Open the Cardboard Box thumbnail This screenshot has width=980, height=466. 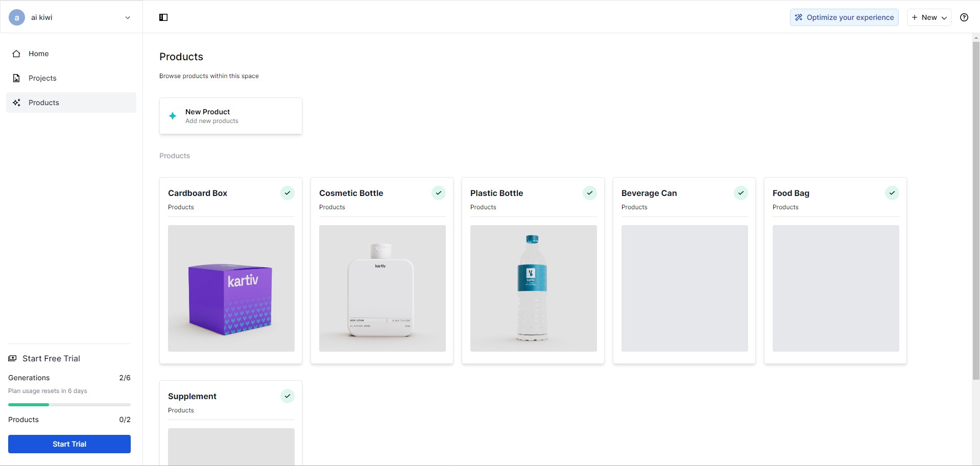231,288
